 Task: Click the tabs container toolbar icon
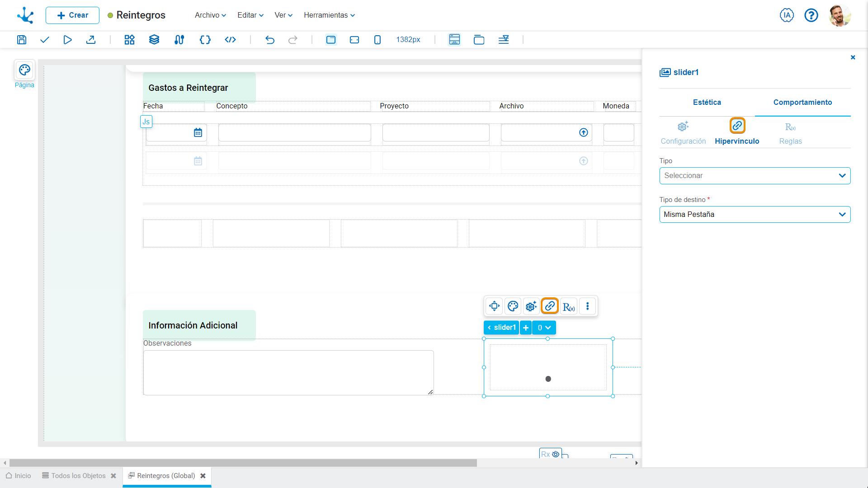(479, 40)
